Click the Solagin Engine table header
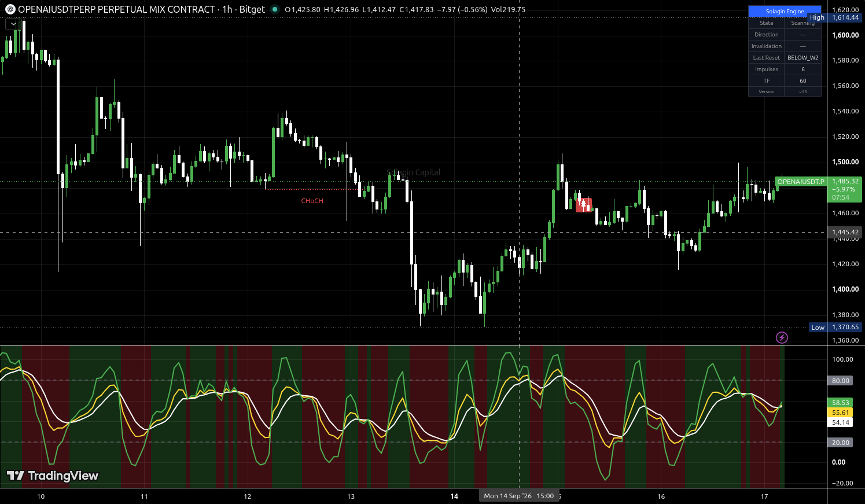 (785, 12)
